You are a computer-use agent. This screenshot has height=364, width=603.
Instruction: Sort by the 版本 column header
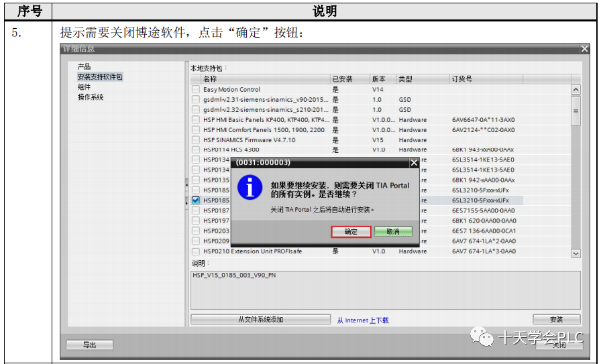[383, 79]
